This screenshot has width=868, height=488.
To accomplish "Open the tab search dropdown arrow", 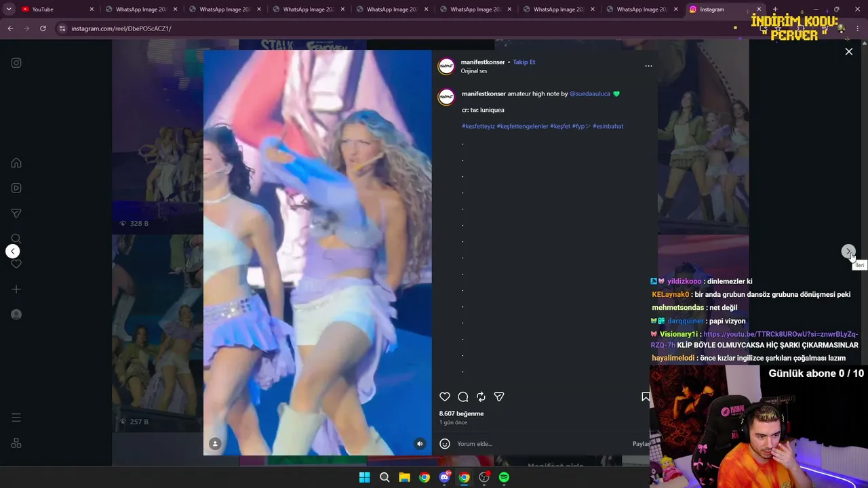I will coord(8,9).
